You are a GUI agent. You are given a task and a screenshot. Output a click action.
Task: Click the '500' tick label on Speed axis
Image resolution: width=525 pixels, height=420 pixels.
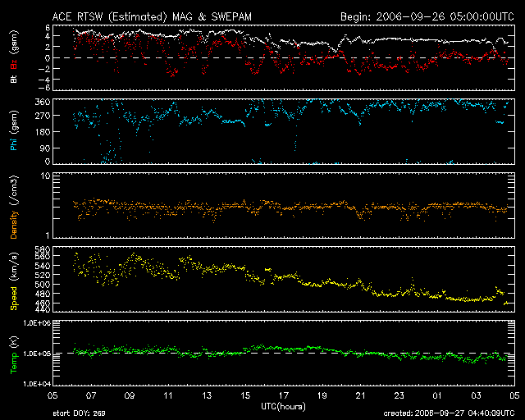coord(43,285)
